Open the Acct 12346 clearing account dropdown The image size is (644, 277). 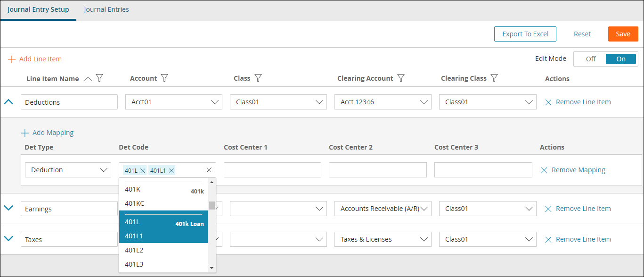(x=383, y=102)
